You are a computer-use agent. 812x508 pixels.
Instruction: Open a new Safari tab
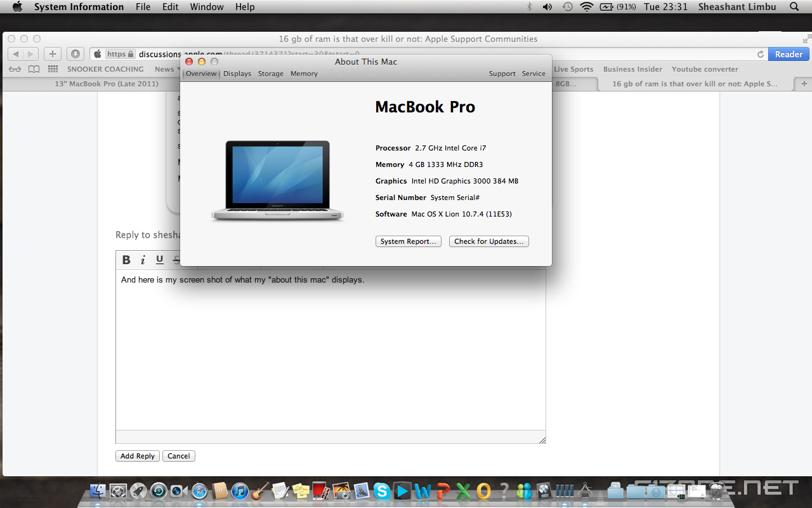coord(804,84)
